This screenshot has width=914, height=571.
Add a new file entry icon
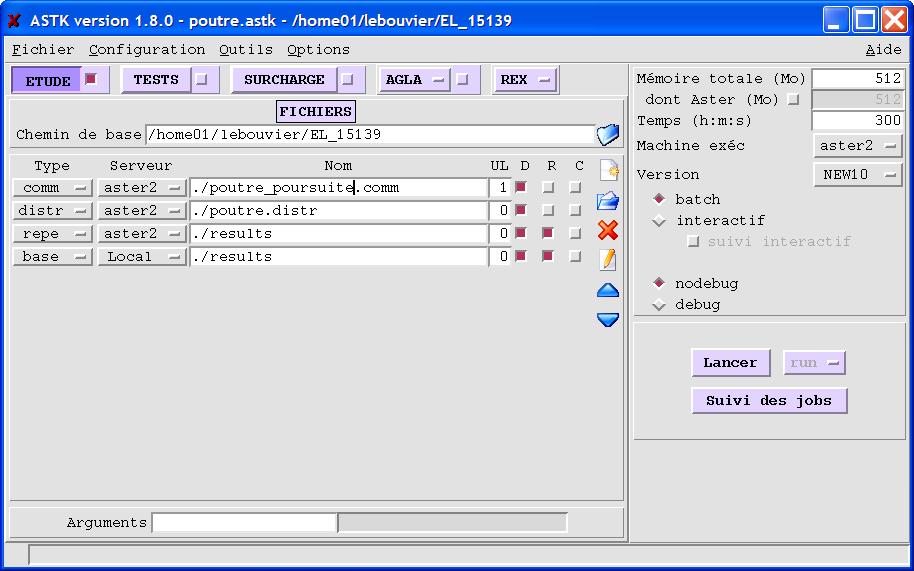pos(608,170)
